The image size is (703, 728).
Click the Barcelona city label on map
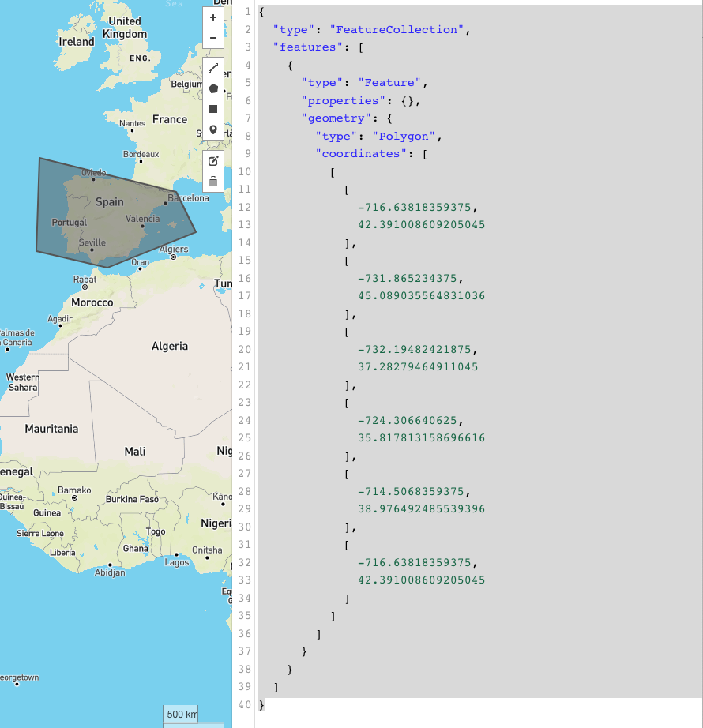[188, 198]
